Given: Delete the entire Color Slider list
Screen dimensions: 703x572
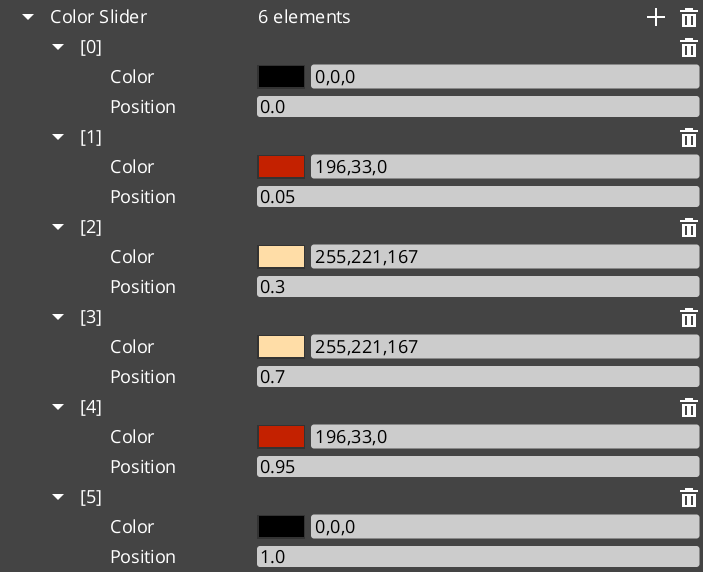Looking at the screenshot, I should pos(689,17).
